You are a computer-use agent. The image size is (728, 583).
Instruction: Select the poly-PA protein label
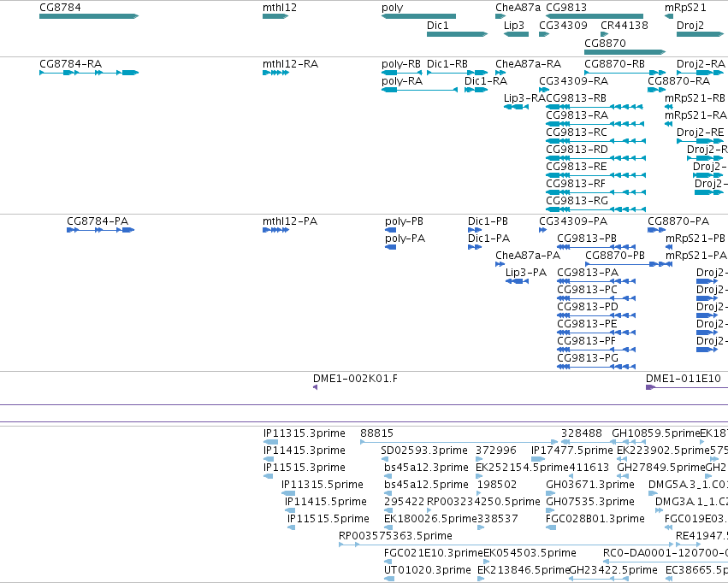click(405, 238)
